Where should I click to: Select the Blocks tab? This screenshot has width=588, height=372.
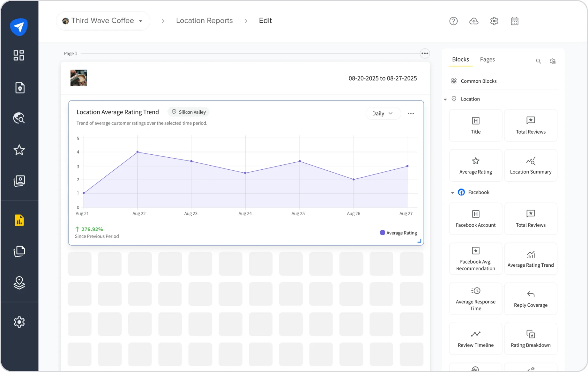click(460, 59)
